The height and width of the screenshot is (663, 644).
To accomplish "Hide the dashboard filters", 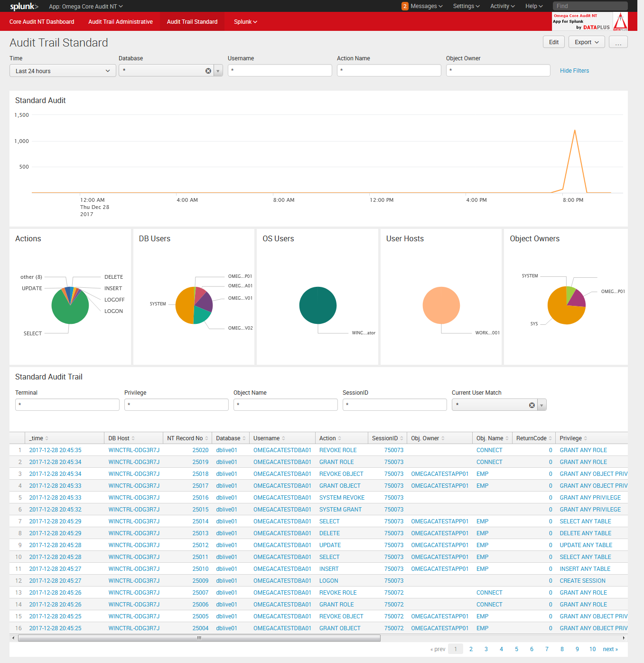I will (574, 70).
